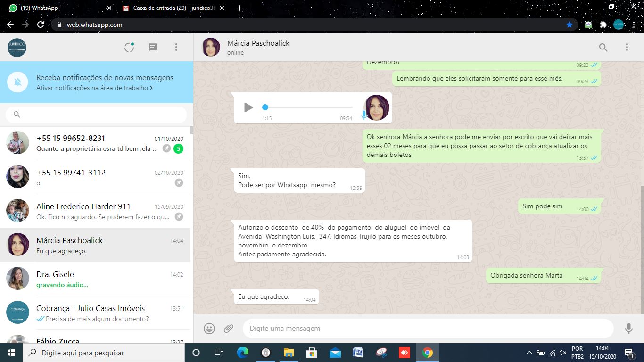The width and height of the screenshot is (644, 362).
Task: Toggle the bookmark star for this page
Action: pyautogui.click(x=570, y=25)
